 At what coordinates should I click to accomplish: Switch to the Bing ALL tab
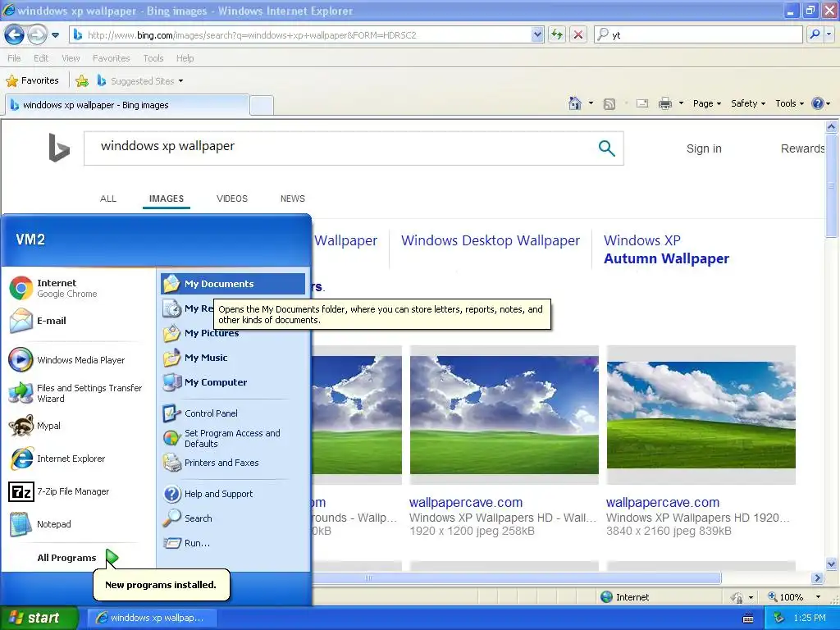[108, 199]
